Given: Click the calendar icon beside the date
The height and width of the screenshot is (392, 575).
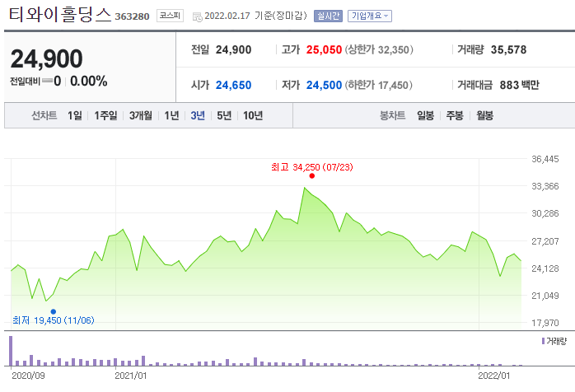Looking at the screenshot, I should point(197,16).
